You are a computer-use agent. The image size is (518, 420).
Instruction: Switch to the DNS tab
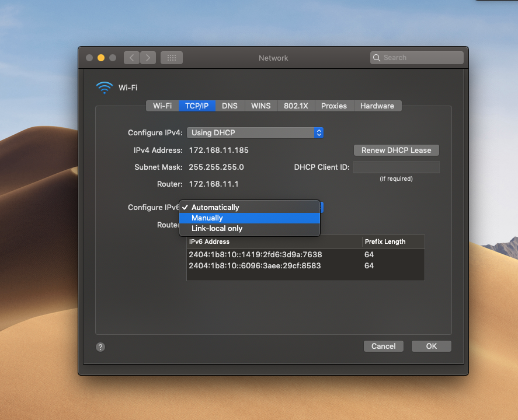point(230,106)
